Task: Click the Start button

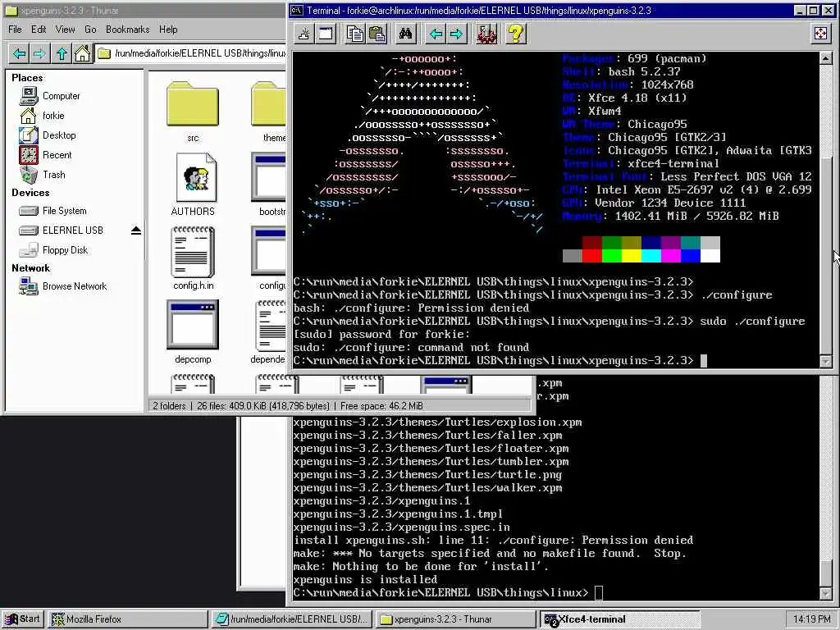Action: pyautogui.click(x=22, y=619)
